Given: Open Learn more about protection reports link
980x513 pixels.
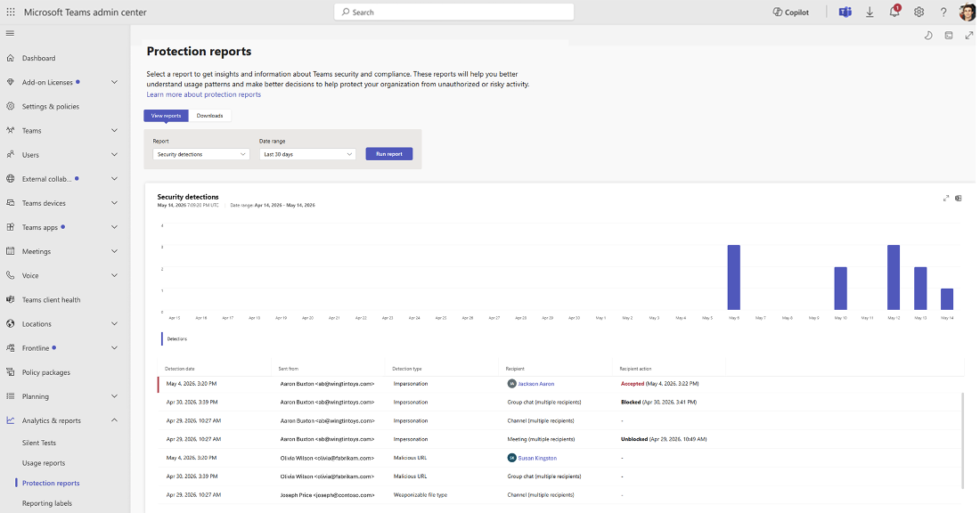Looking at the screenshot, I should pyautogui.click(x=204, y=94).
